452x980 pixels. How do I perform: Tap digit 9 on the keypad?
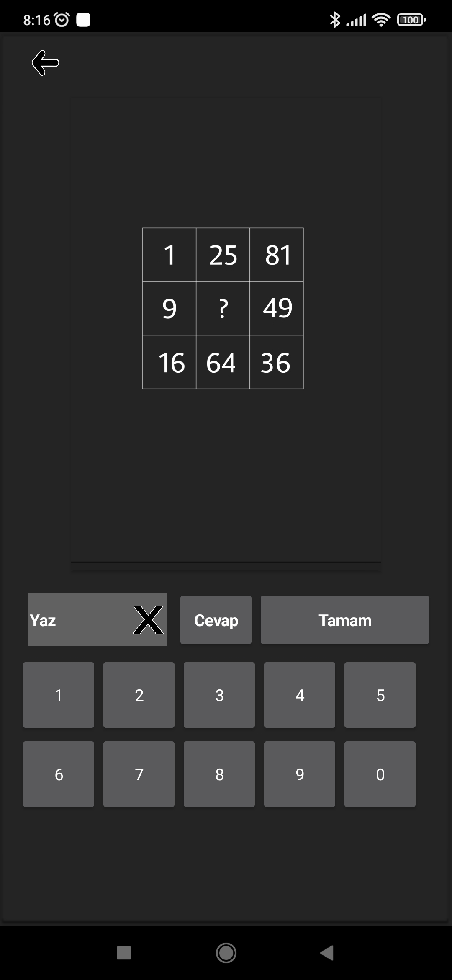[300, 774]
